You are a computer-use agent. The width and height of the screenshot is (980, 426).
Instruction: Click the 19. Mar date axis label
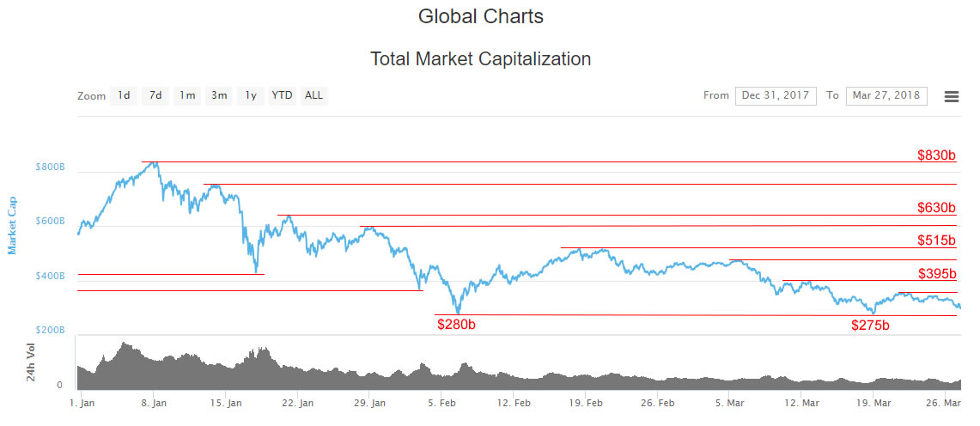coord(873,404)
